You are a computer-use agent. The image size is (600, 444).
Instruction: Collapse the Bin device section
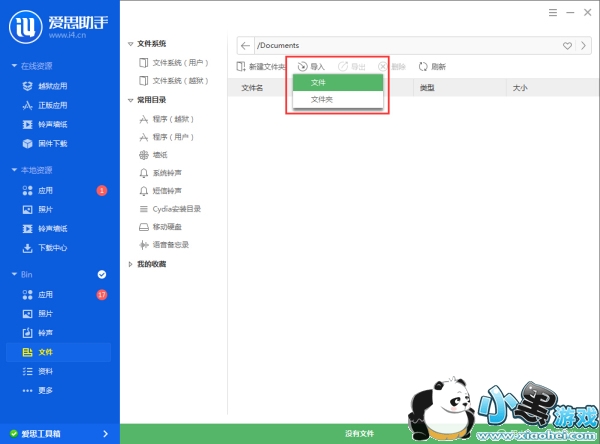point(14,274)
